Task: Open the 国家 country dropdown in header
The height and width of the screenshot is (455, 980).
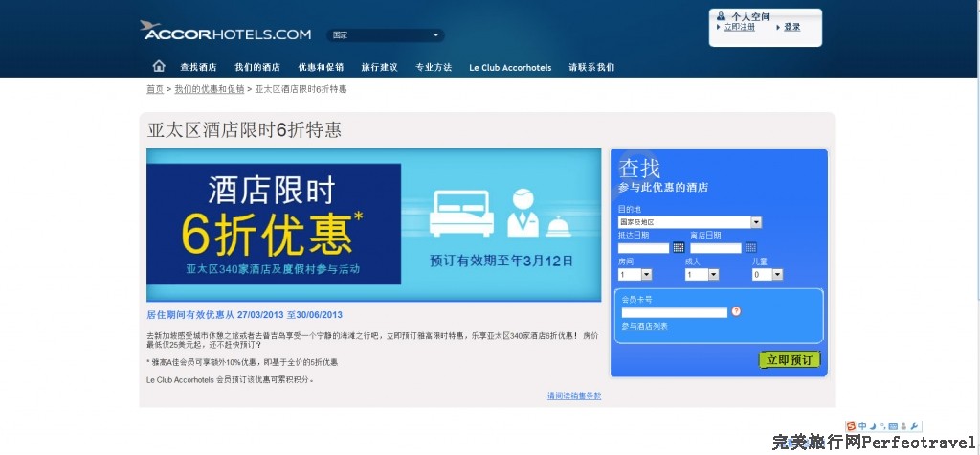Action: (x=386, y=35)
